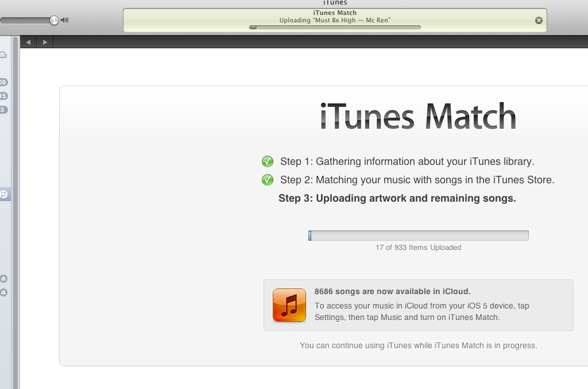Image resolution: width=588 pixels, height=389 pixels.
Task: Click "Step 1: Gathering information" text
Action: click(407, 161)
